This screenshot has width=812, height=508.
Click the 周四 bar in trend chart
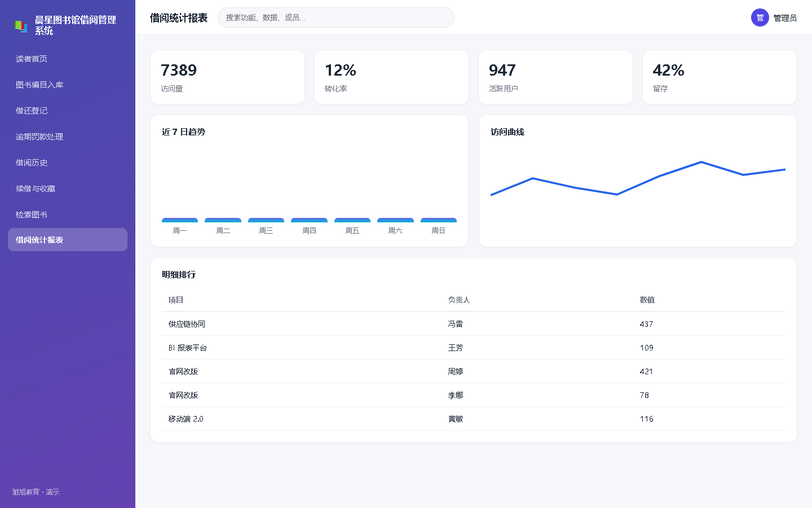(309, 220)
